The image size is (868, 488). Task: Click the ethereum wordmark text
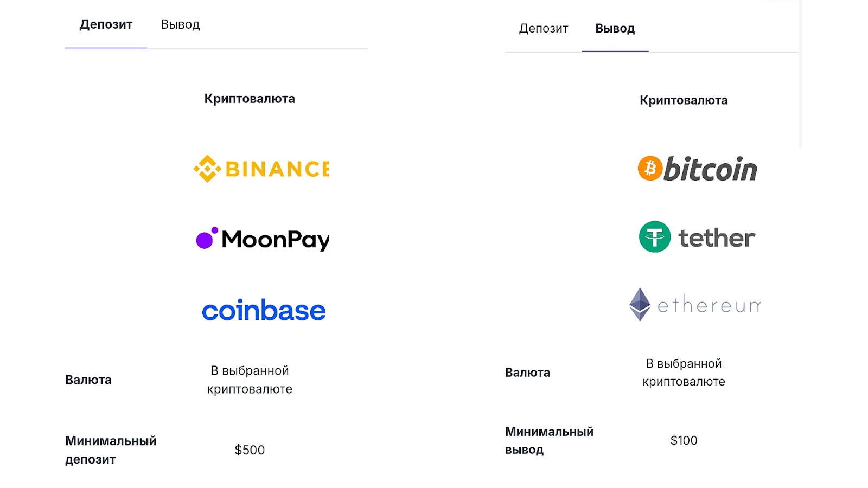tap(709, 305)
